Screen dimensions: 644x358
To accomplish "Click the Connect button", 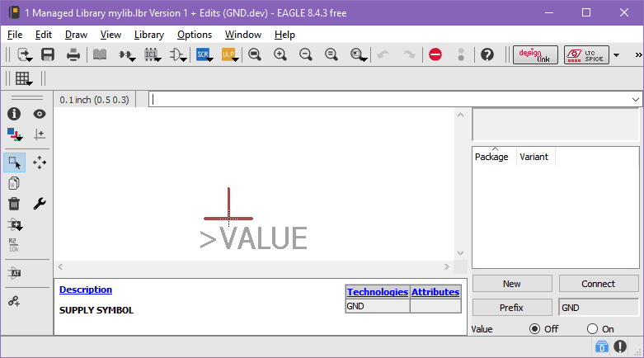I will [598, 284].
